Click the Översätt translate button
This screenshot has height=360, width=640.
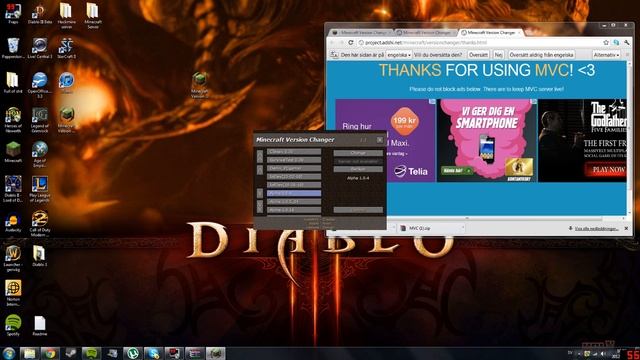pyautogui.click(x=478, y=55)
